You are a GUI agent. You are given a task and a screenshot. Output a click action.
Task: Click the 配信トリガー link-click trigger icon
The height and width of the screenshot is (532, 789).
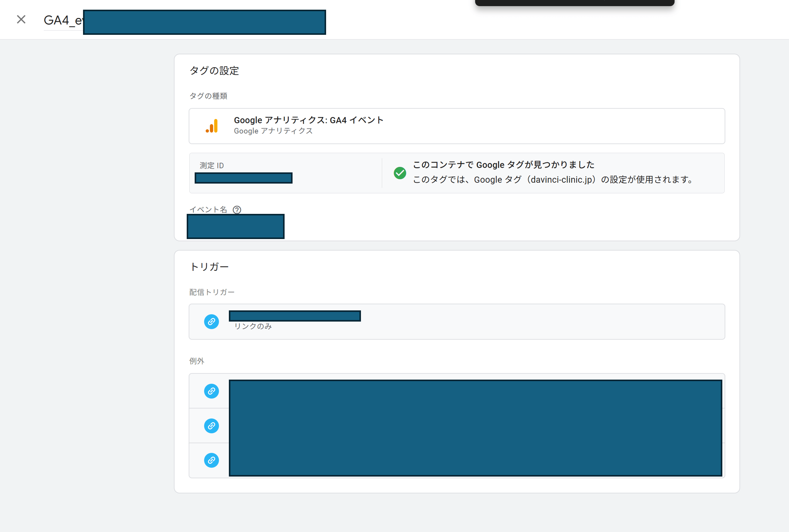(211, 322)
